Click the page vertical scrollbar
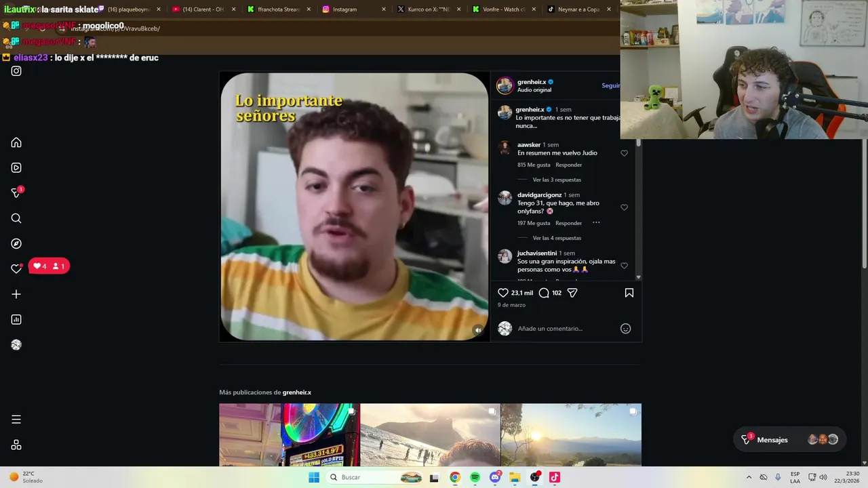The image size is (868, 488). tap(864, 203)
